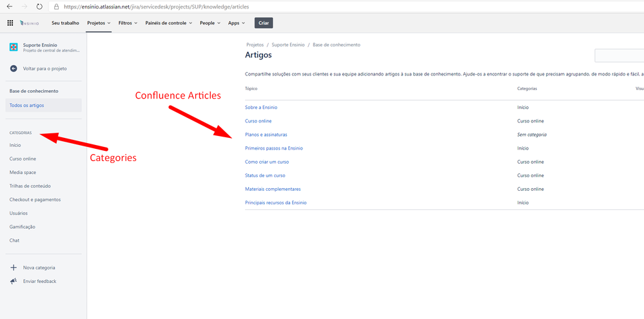Open the Atlassian app switcher grid icon
The width and height of the screenshot is (644, 319).
pyautogui.click(x=10, y=23)
